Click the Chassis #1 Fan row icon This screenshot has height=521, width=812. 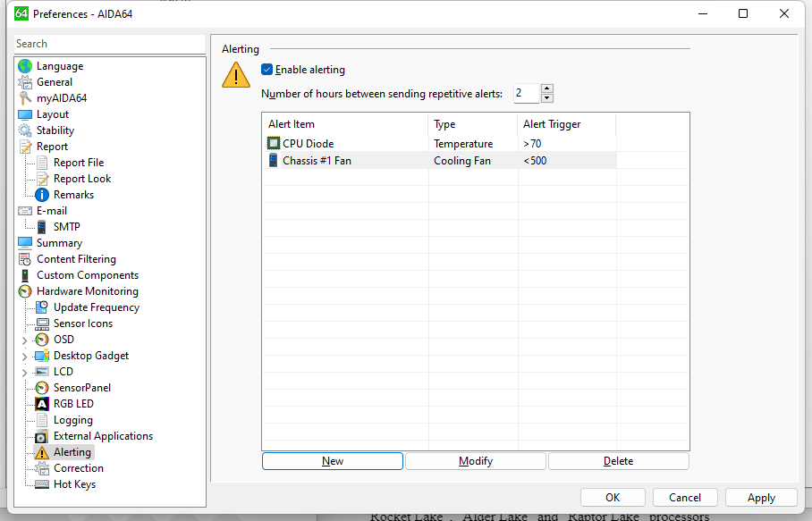click(x=274, y=161)
